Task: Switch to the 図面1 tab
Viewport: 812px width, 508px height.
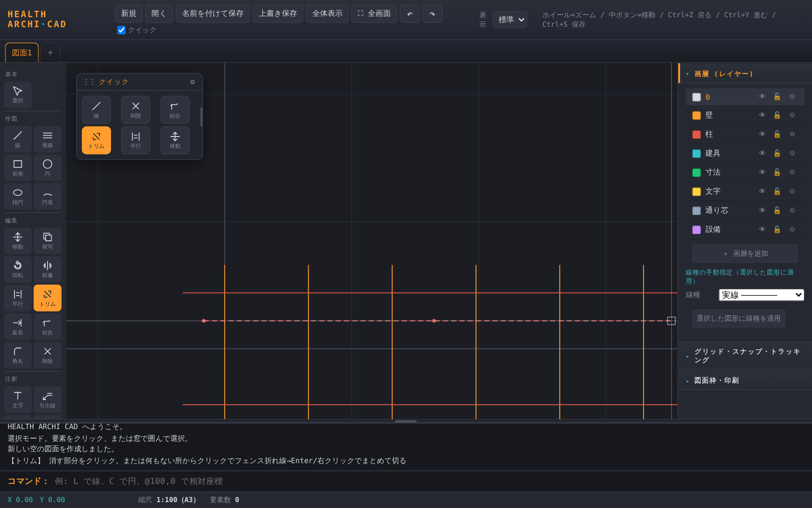Action: pyautogui.click(x=22, y=53)
